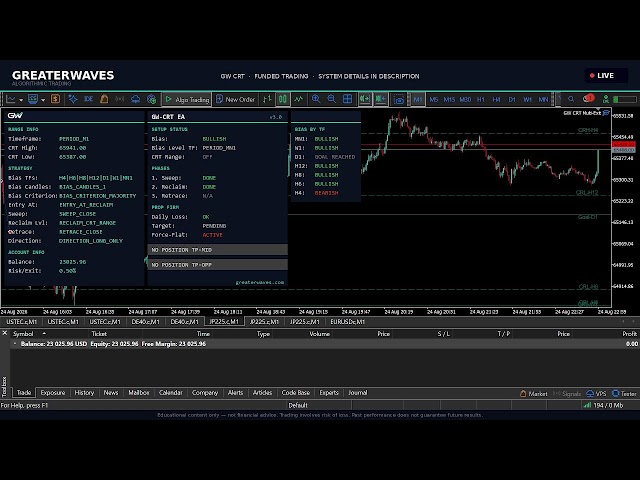640x480 pixels.
Task: Click the GW CRT Multi-Ext expert icon
Action: pyautogui.click(x=606, y=113)
